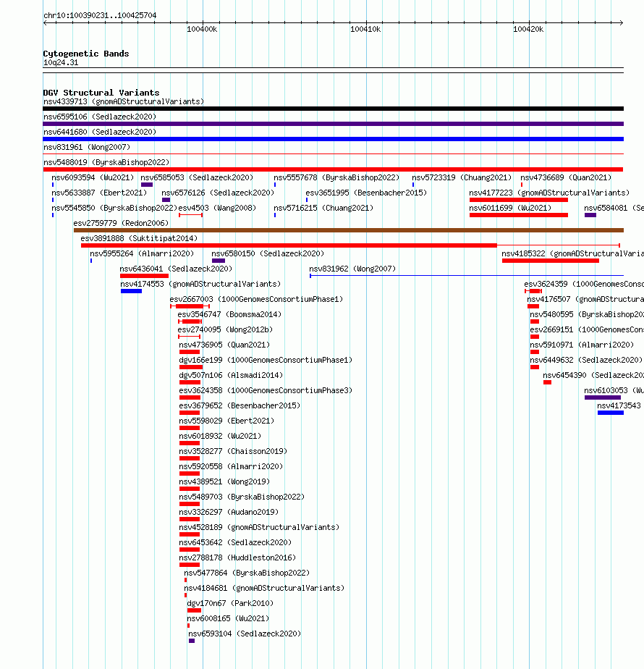Click esv3546747 (Boomsma2014) label
This screenshot has width=644, height=669.
[229, 314]
